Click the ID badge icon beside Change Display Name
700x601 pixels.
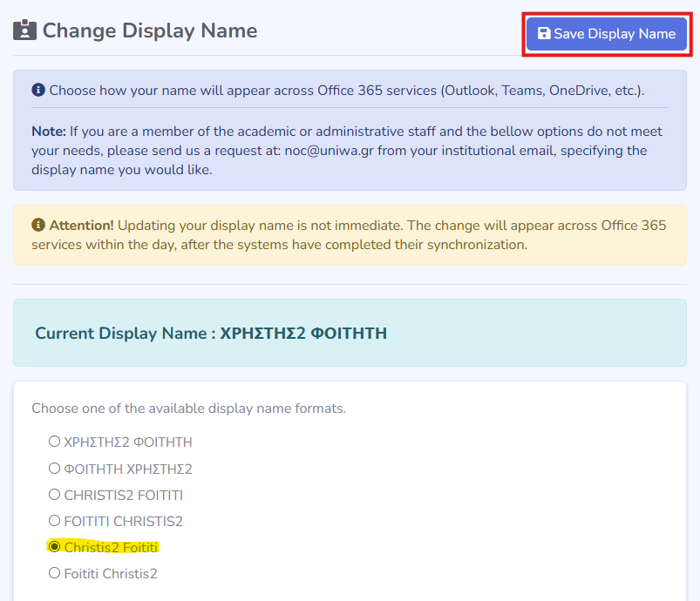pyautogui.click(x=24, y=30)
